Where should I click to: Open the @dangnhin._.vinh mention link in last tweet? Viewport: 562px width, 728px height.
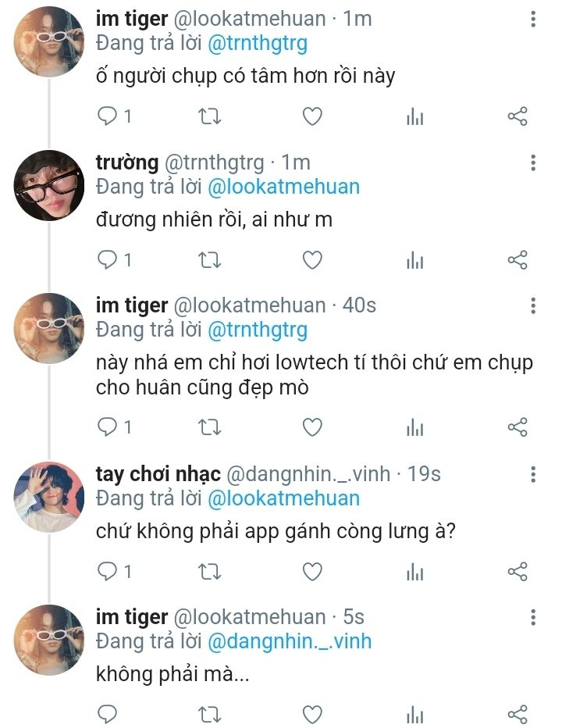click(x=290, y=641)
